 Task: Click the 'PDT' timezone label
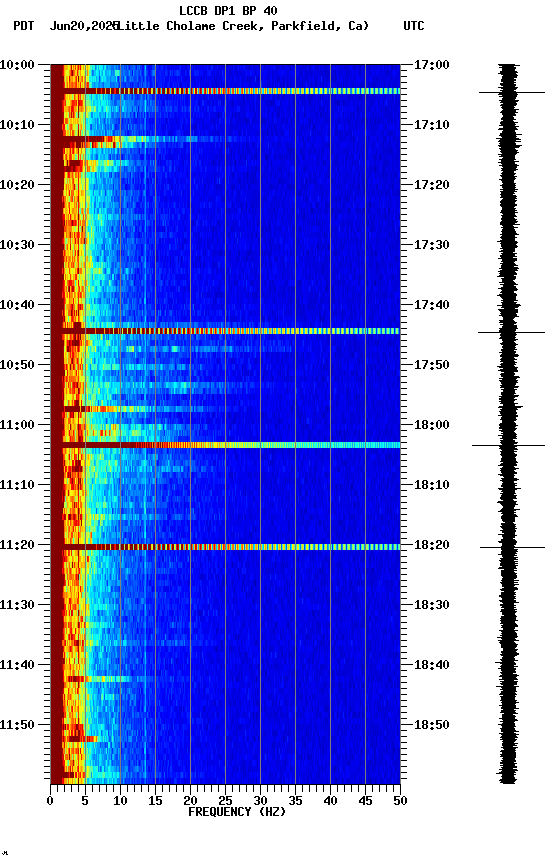[x=24, y=26]
